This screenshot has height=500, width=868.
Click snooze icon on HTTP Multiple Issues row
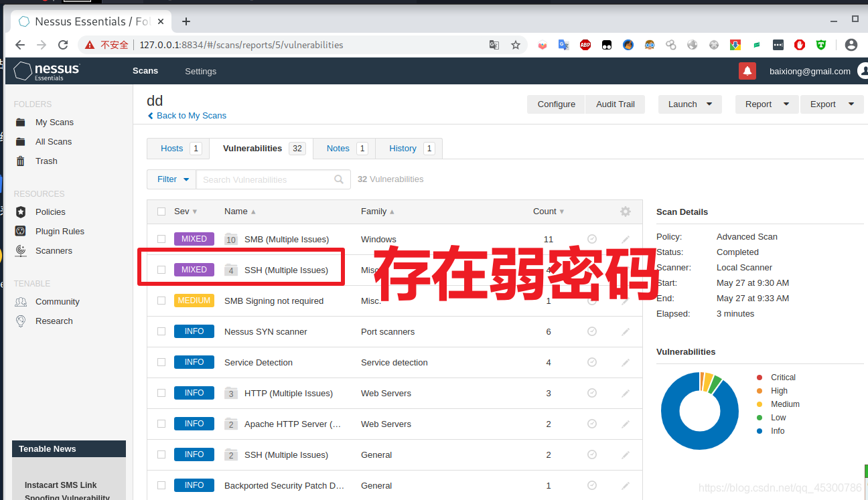pyautogui.click(x=592, y=393)
